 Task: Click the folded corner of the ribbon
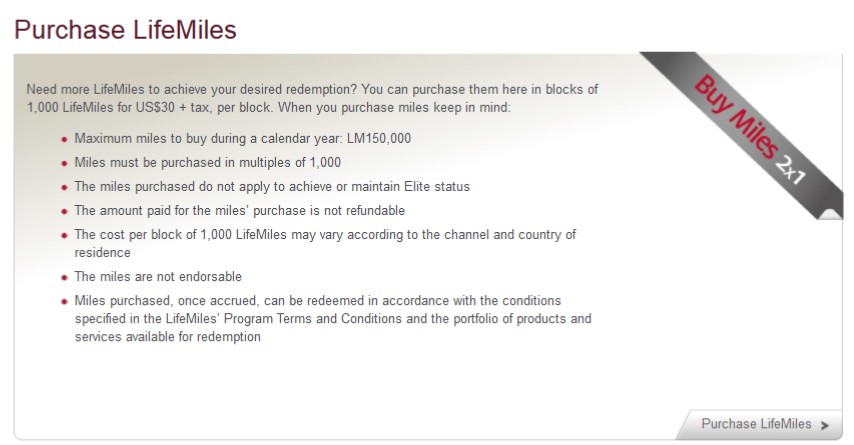tap(829, 212)
